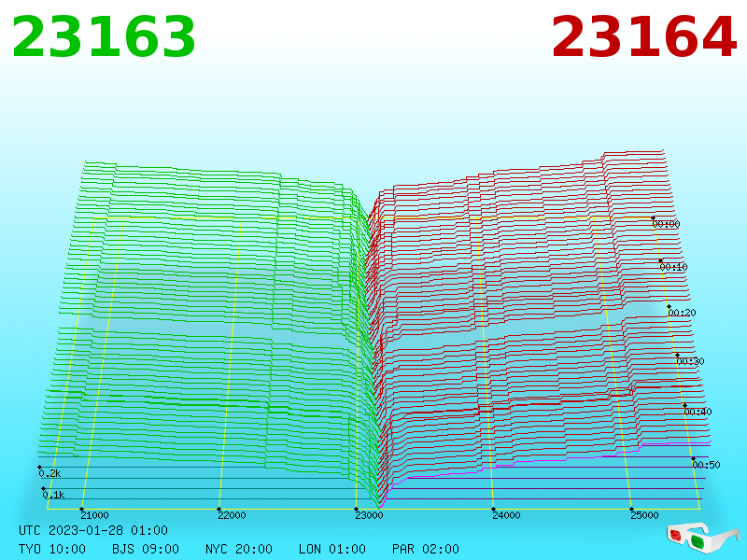
Task: Click the BJS 09:00 clock
Action: (x=146, y=549)
